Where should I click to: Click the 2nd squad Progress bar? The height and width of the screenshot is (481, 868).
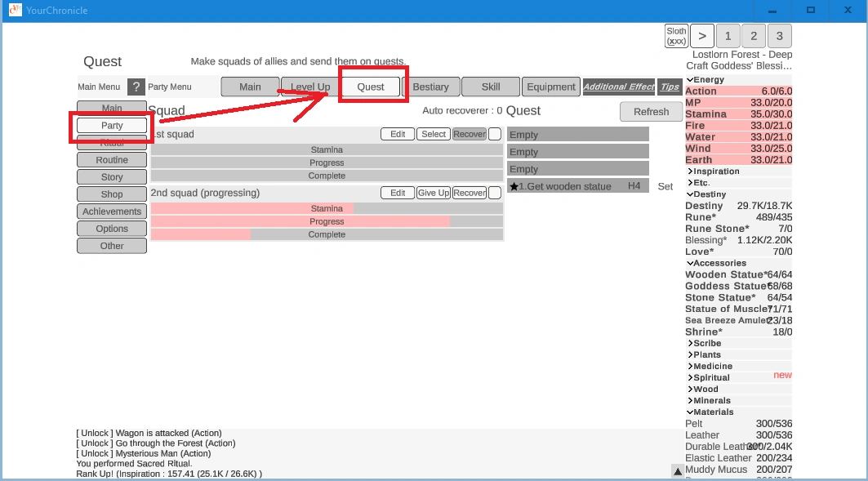tap(327, 221)
